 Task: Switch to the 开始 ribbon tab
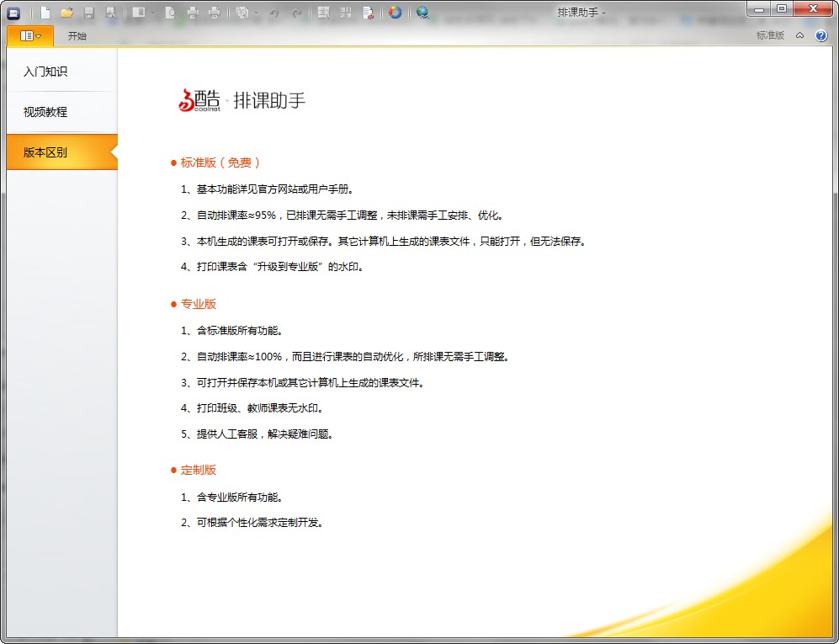pos(77,36)
